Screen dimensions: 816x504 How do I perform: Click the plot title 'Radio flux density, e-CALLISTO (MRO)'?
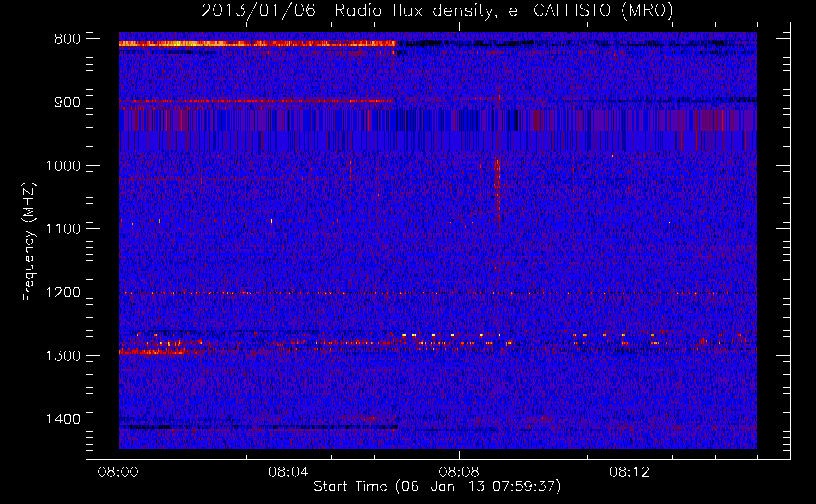[504, 11]
